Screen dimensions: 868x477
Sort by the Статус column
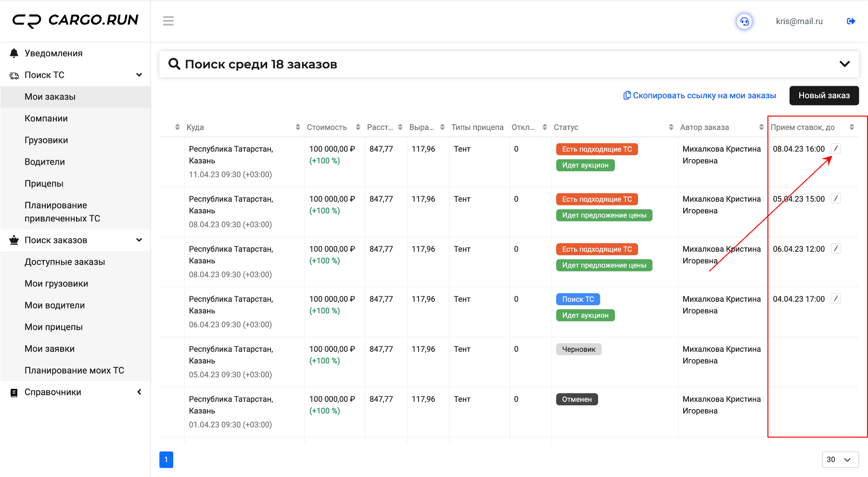click(x=566, y=127)
